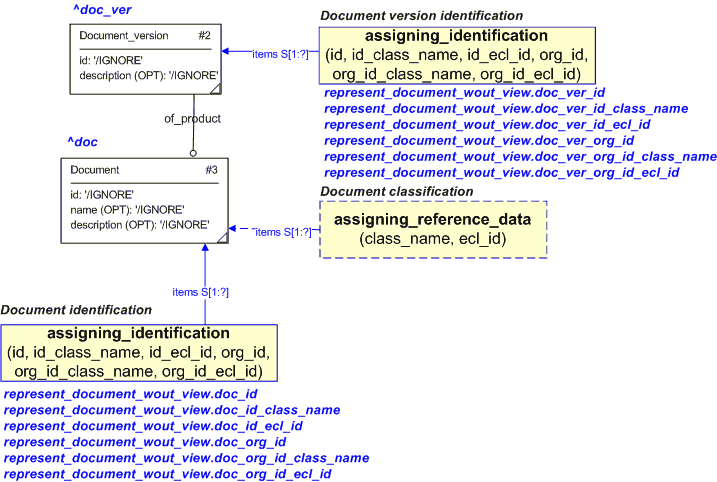Click the ^doc reference label

(x=83, y=142)
